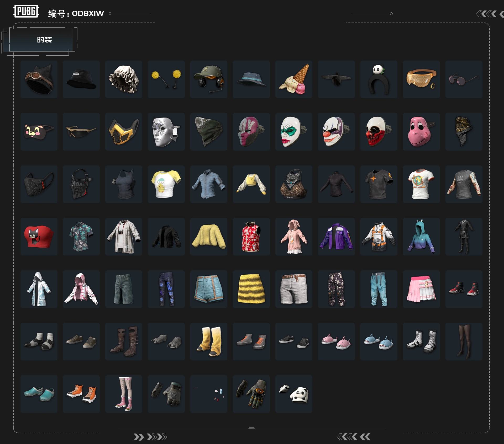The height and width of the screenshot is (444, 504).
Task: Choose the yellow pom-pom antenna headband
Action: (x=166, y=79)
